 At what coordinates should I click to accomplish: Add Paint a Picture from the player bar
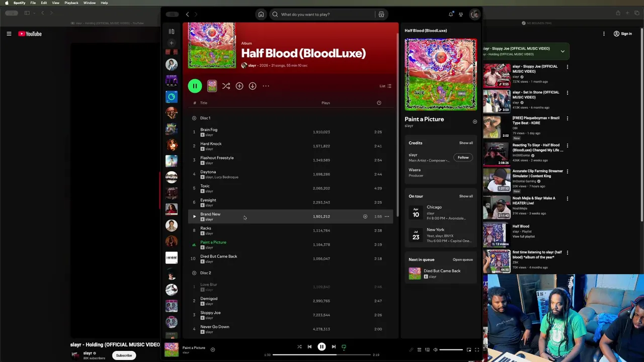coord(213,350)
